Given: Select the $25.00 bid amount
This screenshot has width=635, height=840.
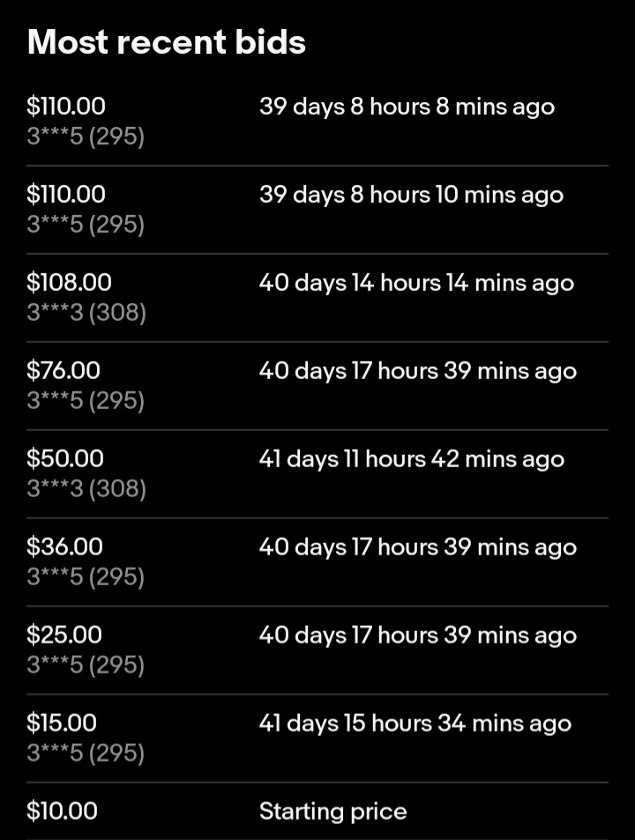Looking at the screenshot, I should 64,635.
